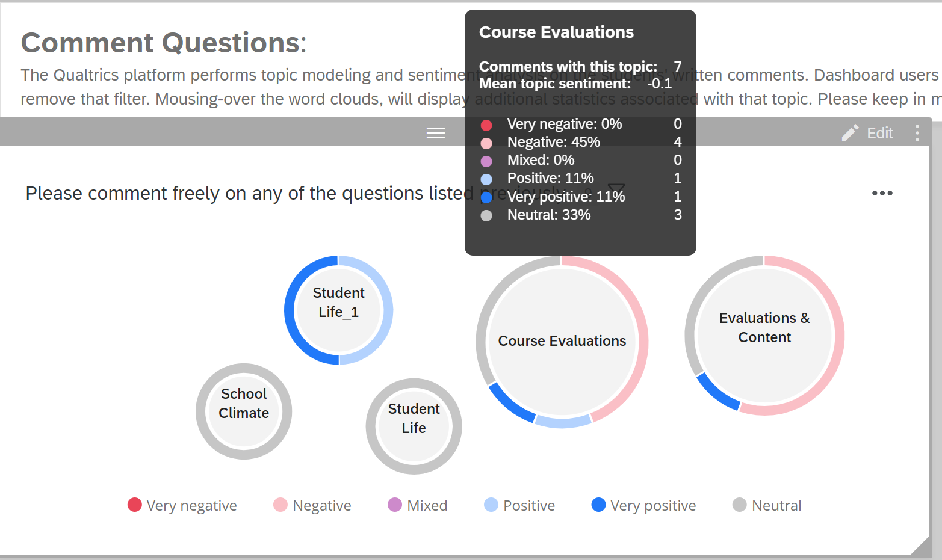Viewport: 942px width, 560px height.
Task: Open the widget's vertical three-dot menu
Action: (x=917, y=133)
